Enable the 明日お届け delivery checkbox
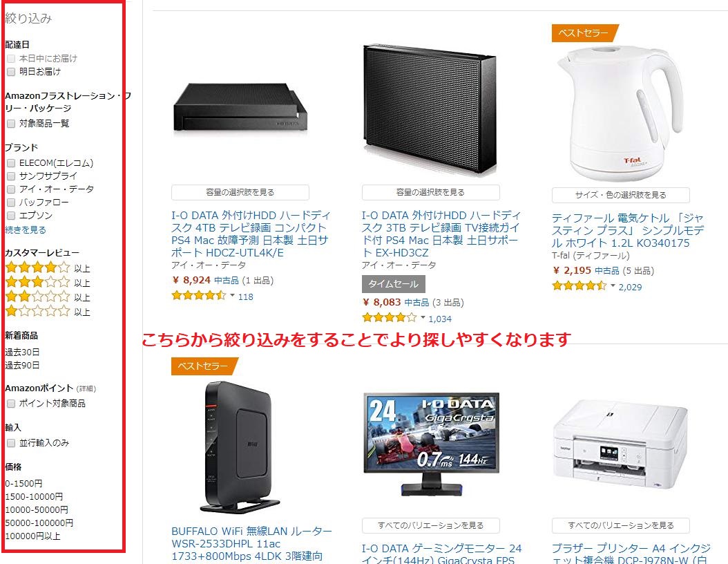The image size is (728, 564). coord(11,72)
